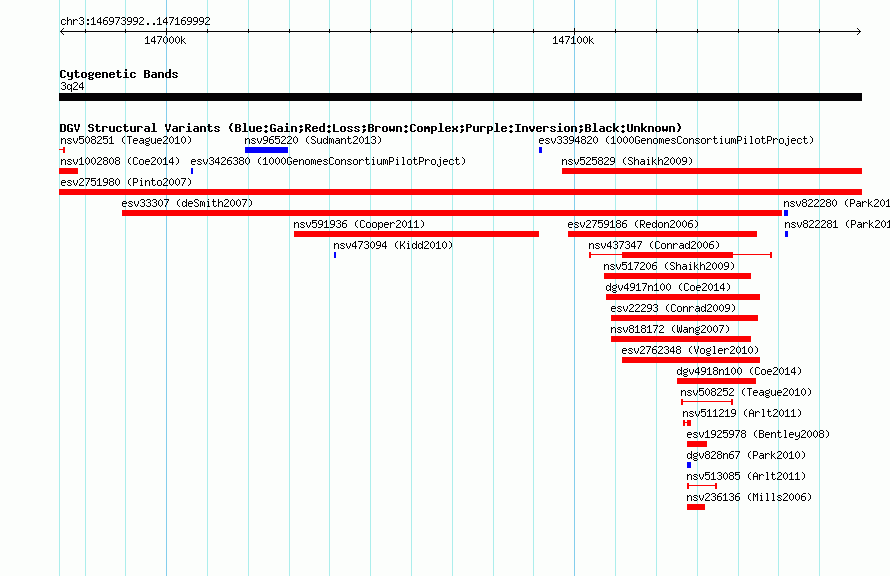Screen dimensions: 890x576
Task: Click the red esv22293 loss bar
Action: click(x=685, y=318)
